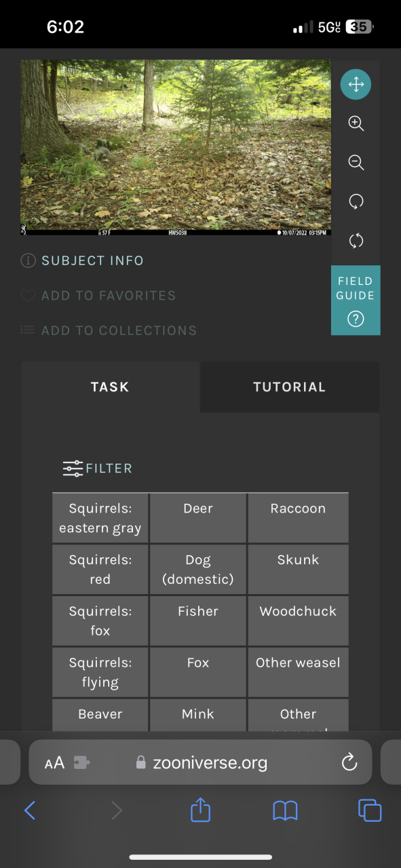Show open tabs in Safari
401x868 pixels.
370,810
